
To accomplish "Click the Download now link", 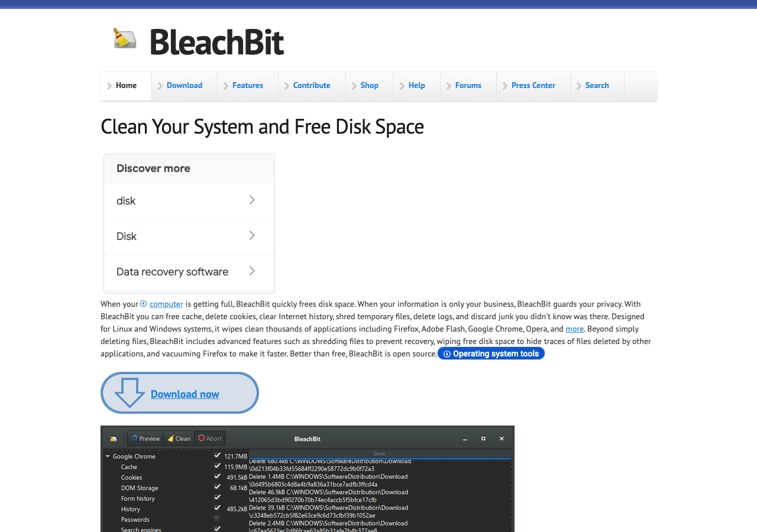I will coord(185,394).
